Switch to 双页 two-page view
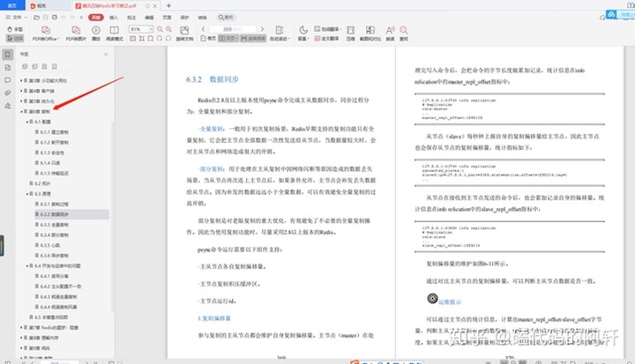 pyautogui.click(x=228, y=39)
